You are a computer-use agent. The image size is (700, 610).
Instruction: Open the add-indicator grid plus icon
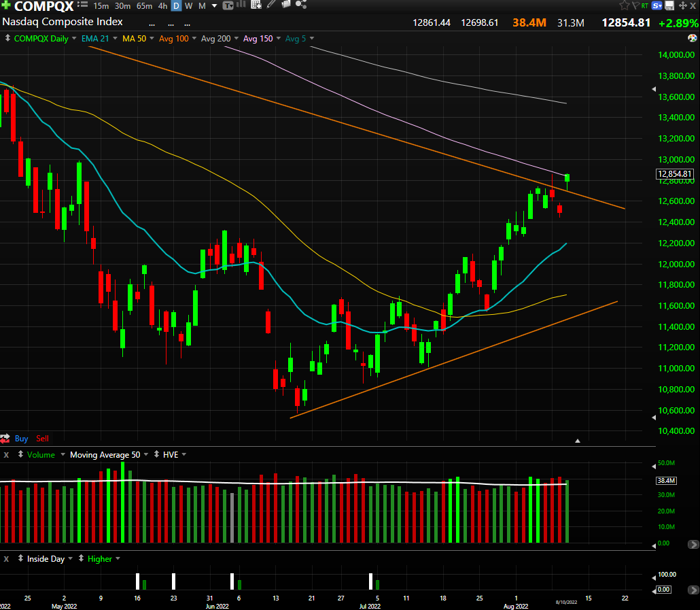click(256, 5)
